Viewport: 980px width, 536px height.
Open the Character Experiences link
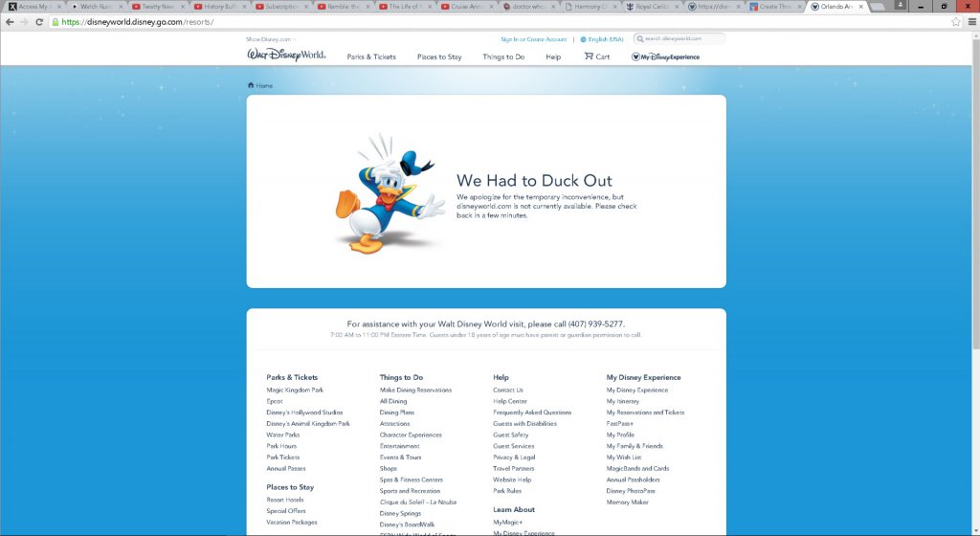tap(411, 435)
